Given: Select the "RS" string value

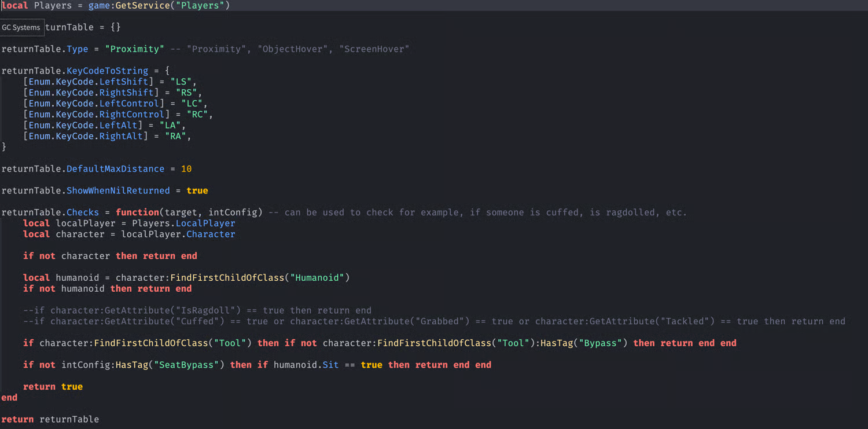Looking at the screenshot, I should point(186,93).
